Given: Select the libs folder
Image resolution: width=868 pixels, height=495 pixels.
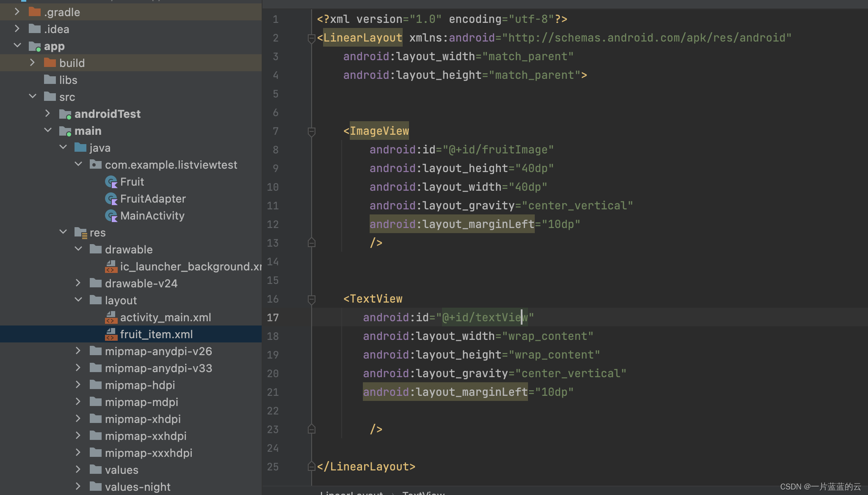Looking at the screenshot, I should click(68, 80).
